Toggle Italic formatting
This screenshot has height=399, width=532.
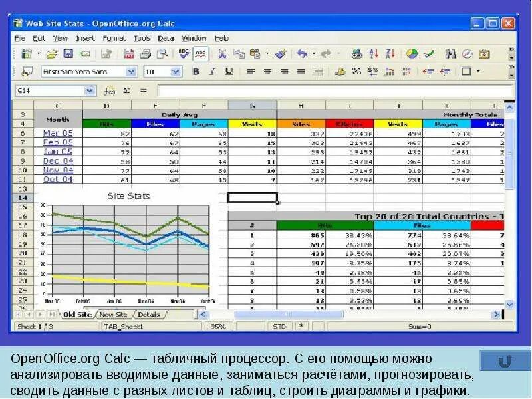(x=212, y=72)
